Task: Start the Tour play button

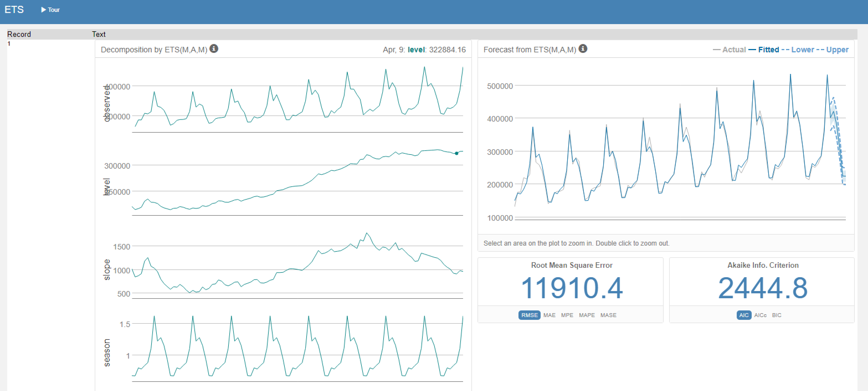Action: point(50,10)
